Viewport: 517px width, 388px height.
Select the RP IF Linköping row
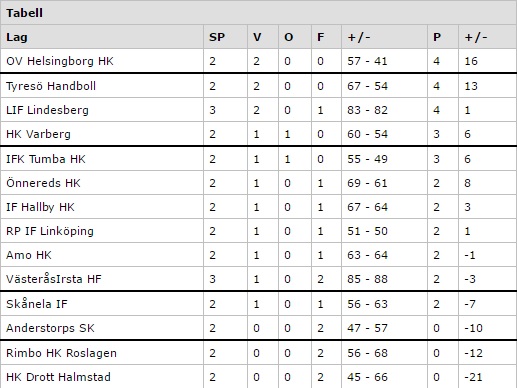(x=258, y=231)
